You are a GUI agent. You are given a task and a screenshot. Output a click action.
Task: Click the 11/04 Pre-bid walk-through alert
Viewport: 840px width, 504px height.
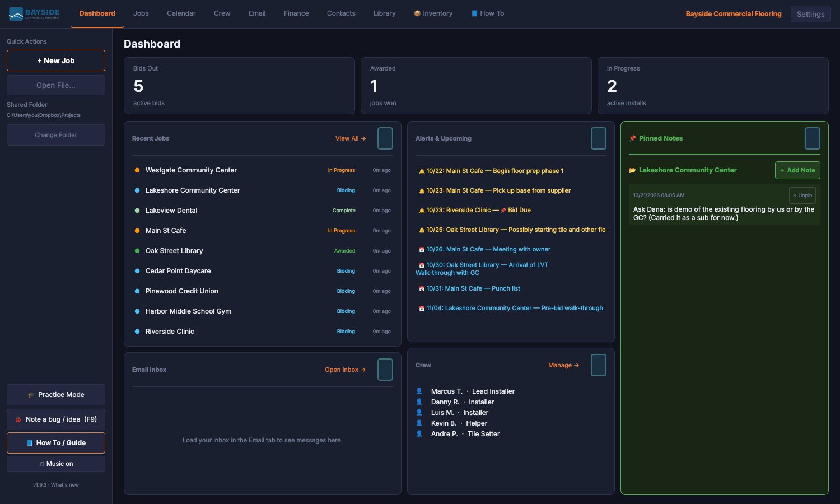coord(511,308)
